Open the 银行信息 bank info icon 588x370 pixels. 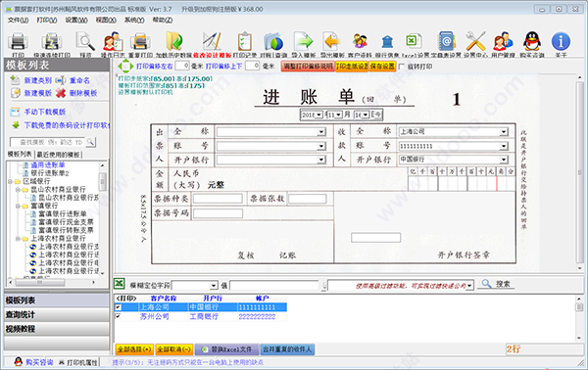387,41
